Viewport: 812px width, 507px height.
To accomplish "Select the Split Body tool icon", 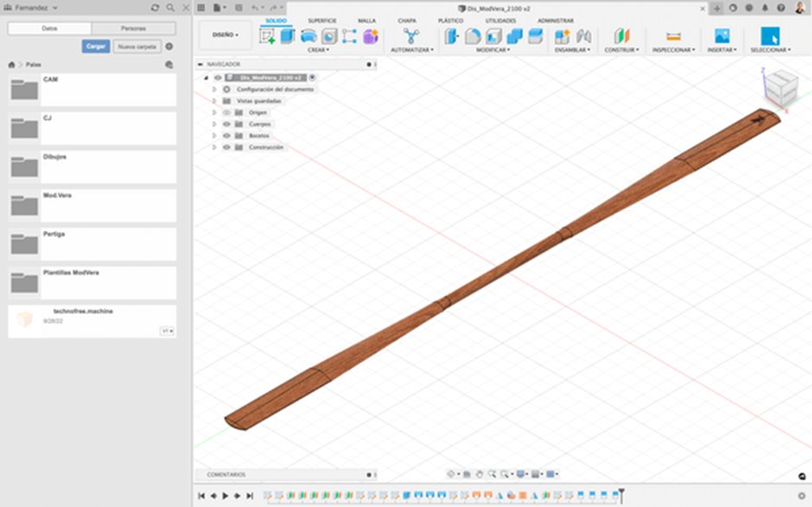I will point(535,36).
